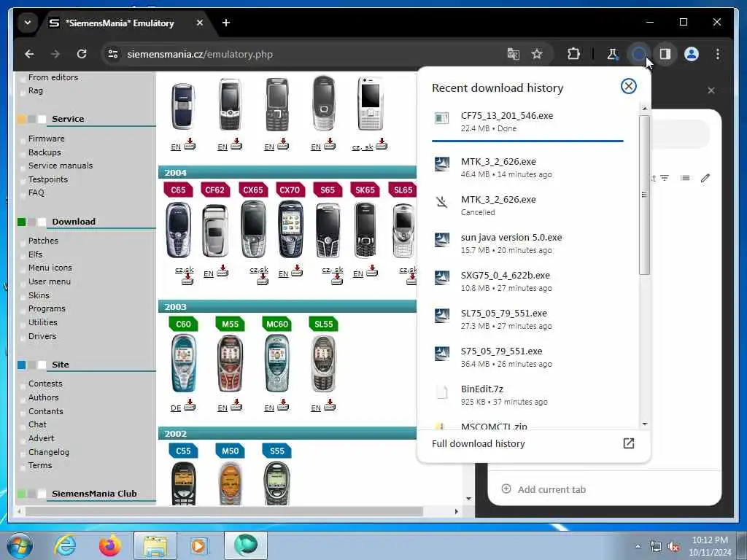Viewport: 747px width, 560px height.
Task: Open the profile avatar menu
Action: click(692, 54)
